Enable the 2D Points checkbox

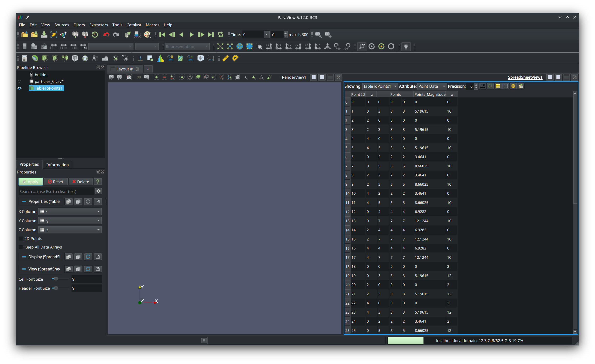tap(21, 239)
